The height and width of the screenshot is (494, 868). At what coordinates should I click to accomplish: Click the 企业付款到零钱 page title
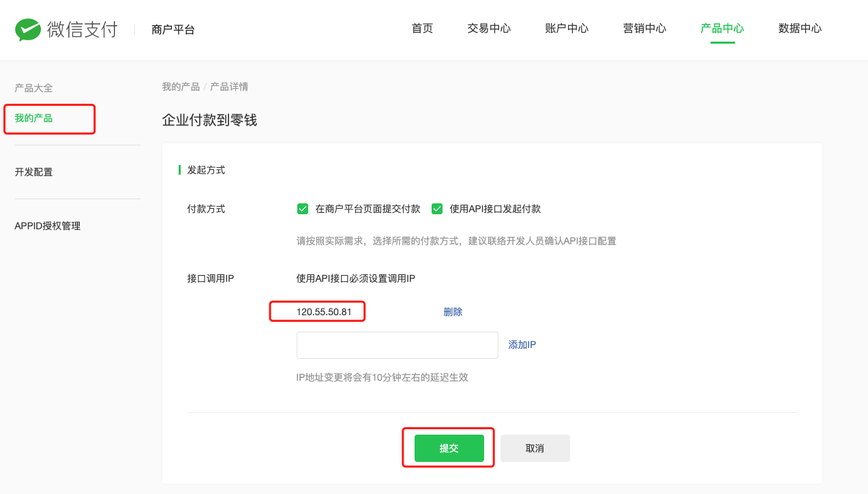(x=209, y=119)
